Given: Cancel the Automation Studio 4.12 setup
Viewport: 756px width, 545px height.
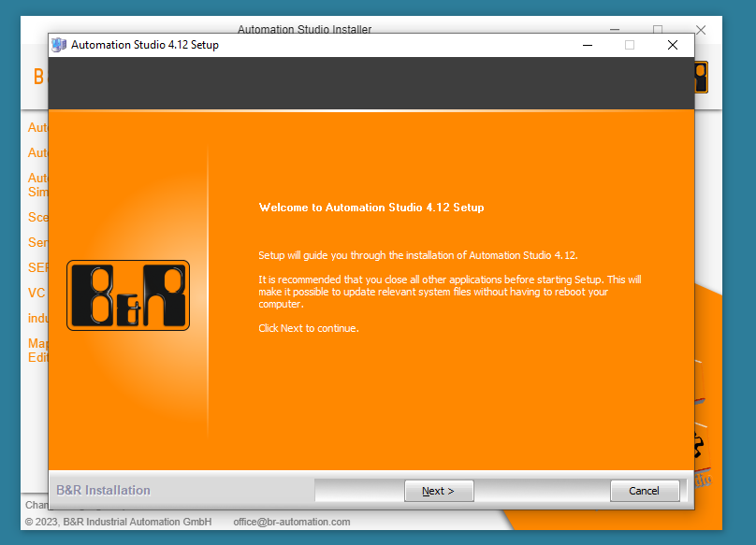Looking at the screenshot, I should click(644, 491).
